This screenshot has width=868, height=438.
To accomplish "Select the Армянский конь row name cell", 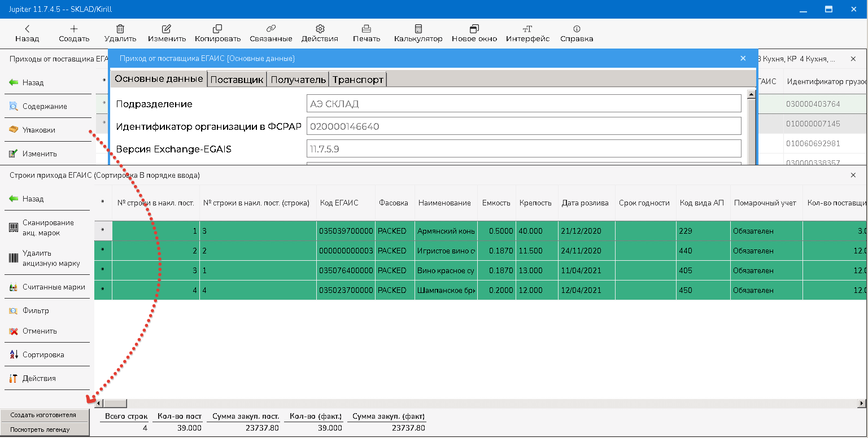I will 446,231.
